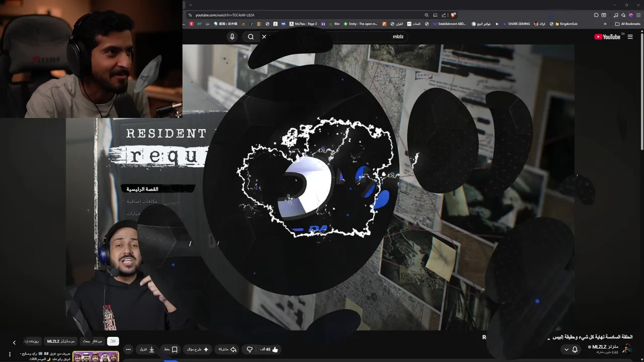Image resolution: width=644 pixels, height=362 pixels.
Task: Expand the notification dropdown chevron
Action: tap(566, 349)
